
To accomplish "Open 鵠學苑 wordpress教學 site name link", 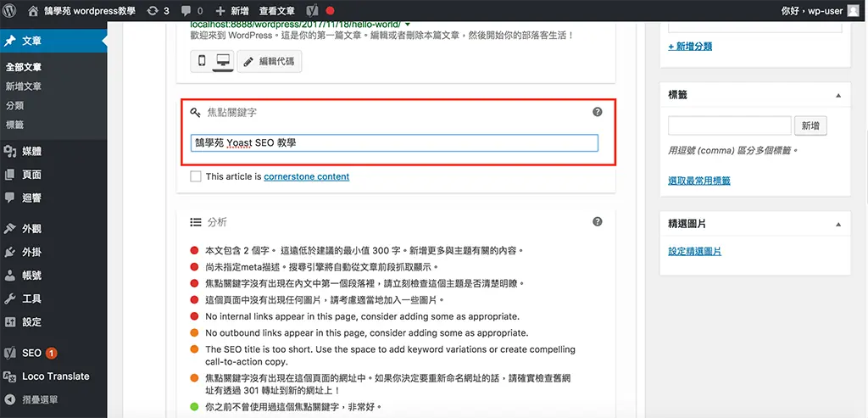I will pyautogui.click(x=90, y=10).
